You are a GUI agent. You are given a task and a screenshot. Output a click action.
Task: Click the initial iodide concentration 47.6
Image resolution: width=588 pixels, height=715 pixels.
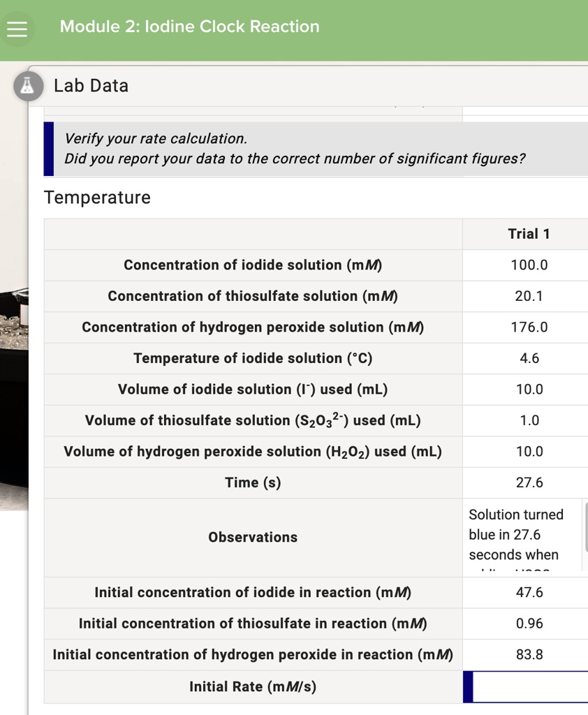[529, 592]
